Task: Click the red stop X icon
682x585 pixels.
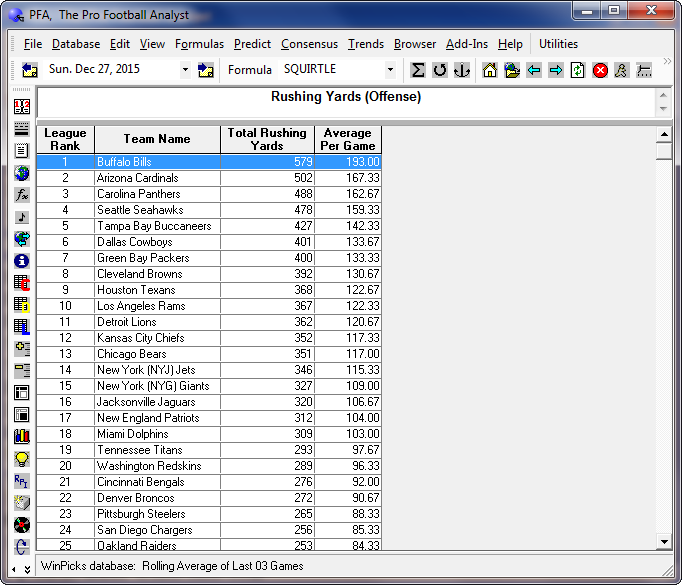Action: pos(600,70)
